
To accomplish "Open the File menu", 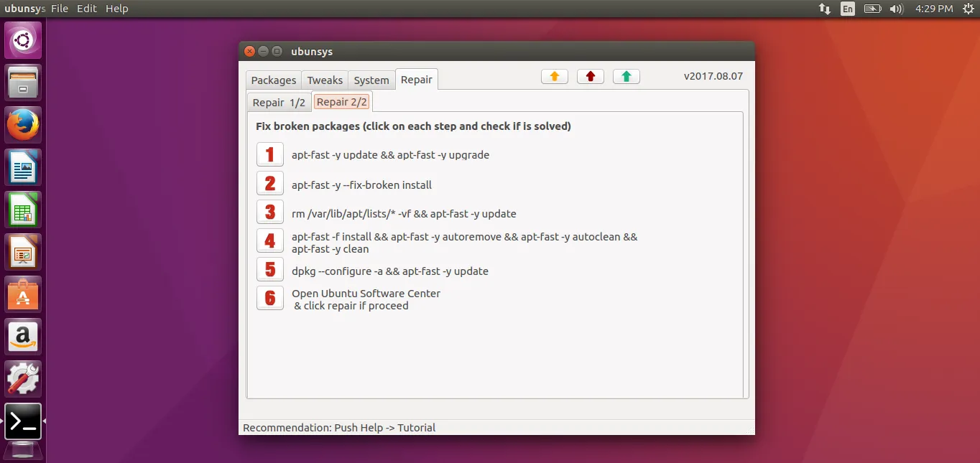I will (x=60, y=9).
